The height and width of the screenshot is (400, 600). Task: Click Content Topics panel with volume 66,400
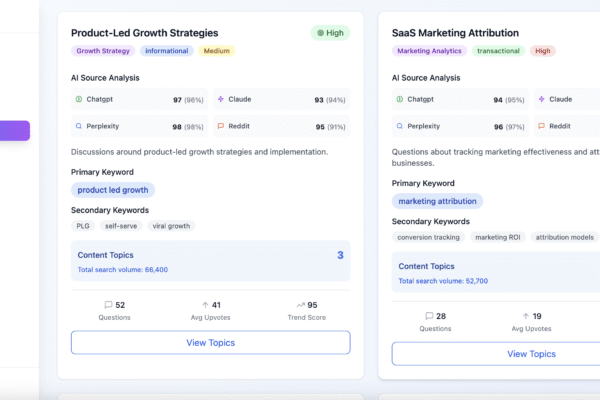pyautogui.click(x=210, y=261)
